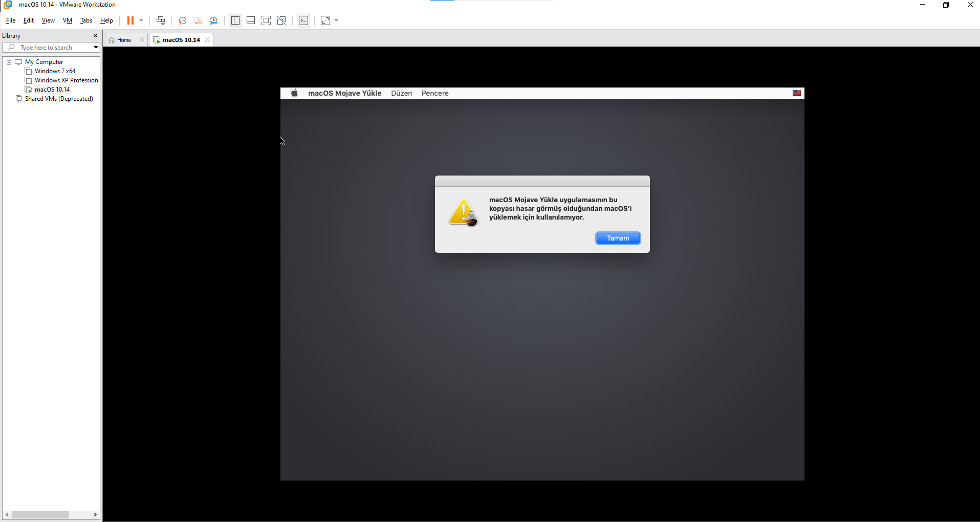Take a snapshot of this virtual machine

pyautogui.click(x=182, y=20)
